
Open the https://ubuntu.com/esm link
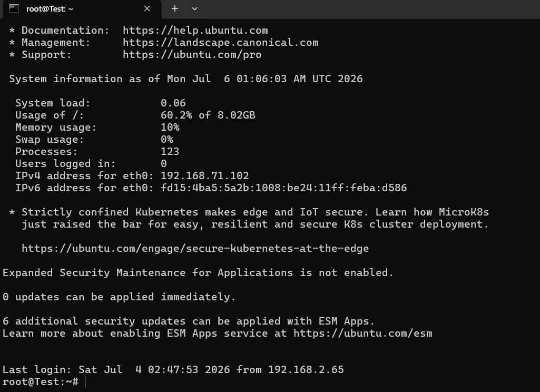tap(362, 333)
